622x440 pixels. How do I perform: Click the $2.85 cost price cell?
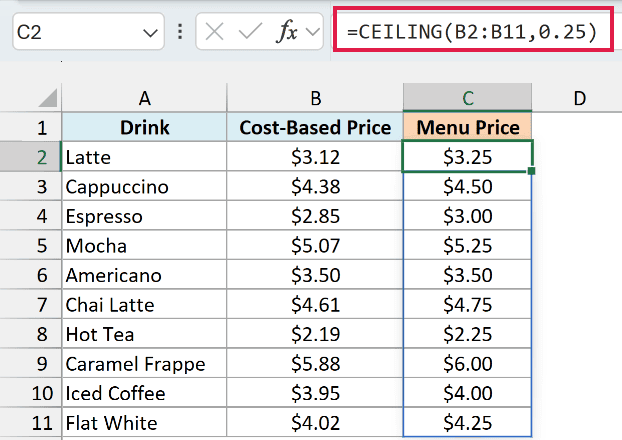tap(315, 216)
